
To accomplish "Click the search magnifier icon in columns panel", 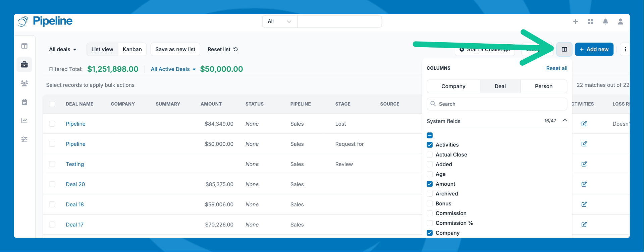I will point(433,104).
